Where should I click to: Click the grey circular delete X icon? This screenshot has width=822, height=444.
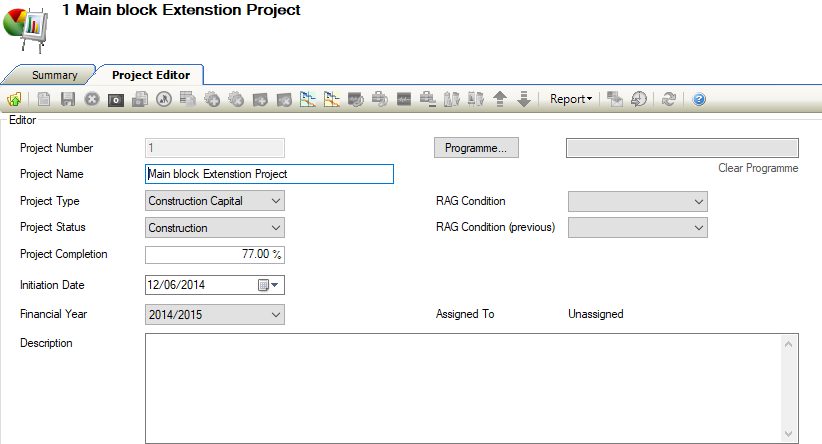click(x=92, y=99)
